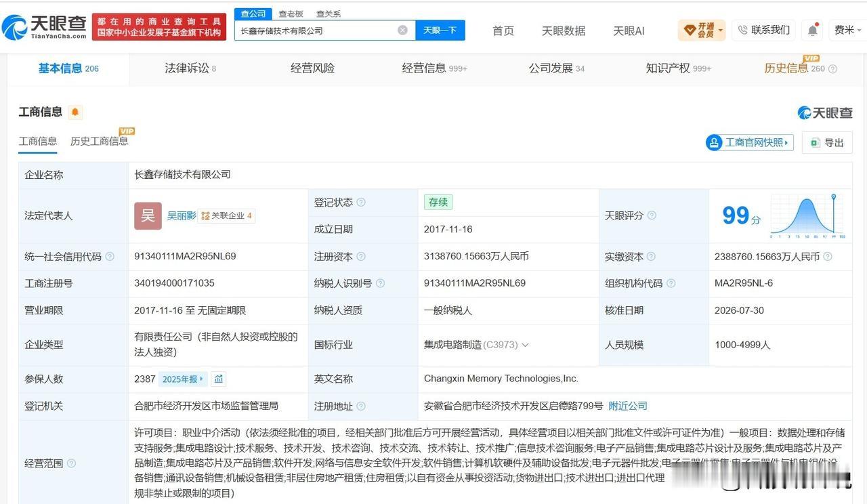Open the 法律诉讼 tab
Screen dimensions: 867x504
[190, 68]
